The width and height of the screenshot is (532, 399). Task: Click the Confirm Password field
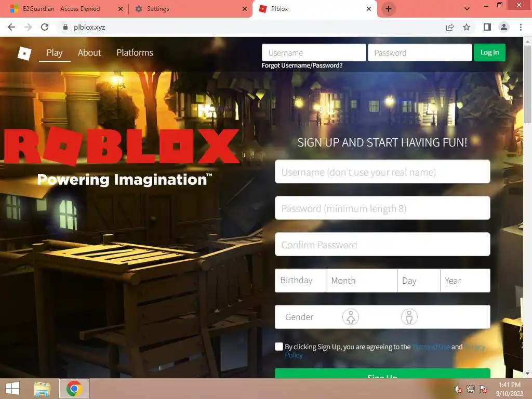point(382,244)
